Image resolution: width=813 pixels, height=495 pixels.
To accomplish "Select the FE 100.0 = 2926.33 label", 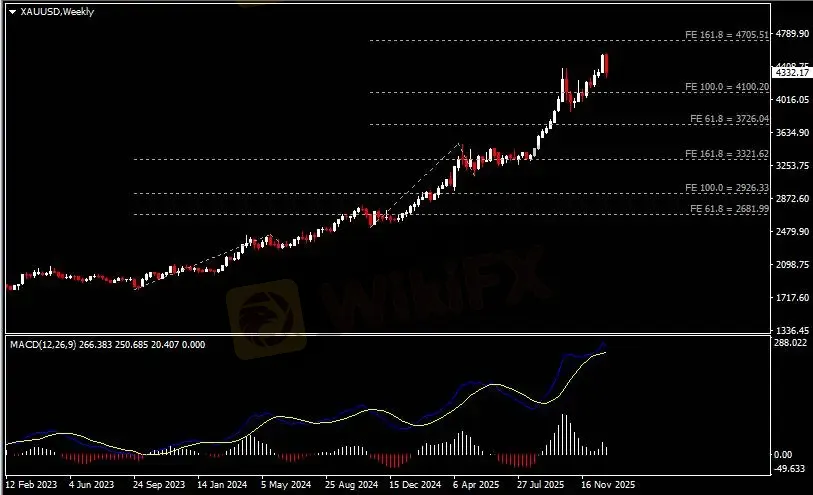I will (726, 188).
